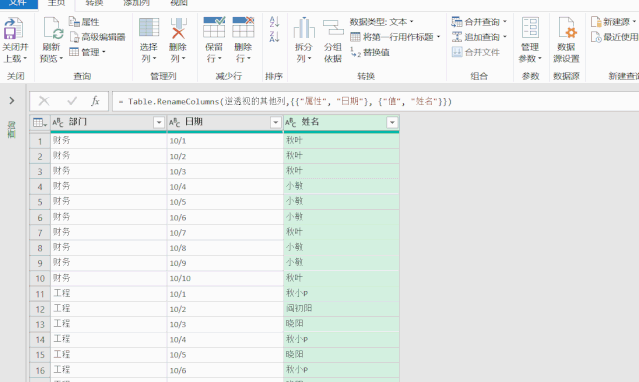Click the 晓阳 cell in row 13
639x382 pixels.
point(341,324)
